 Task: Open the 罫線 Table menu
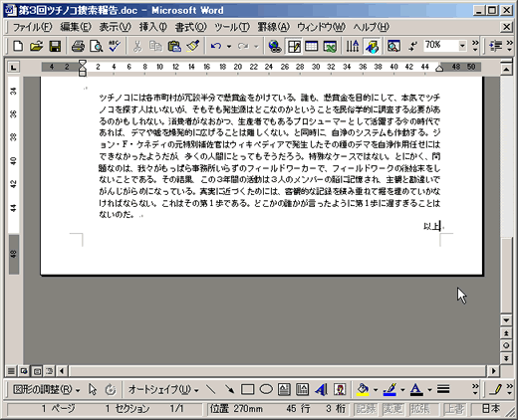[x=274, y=27]
